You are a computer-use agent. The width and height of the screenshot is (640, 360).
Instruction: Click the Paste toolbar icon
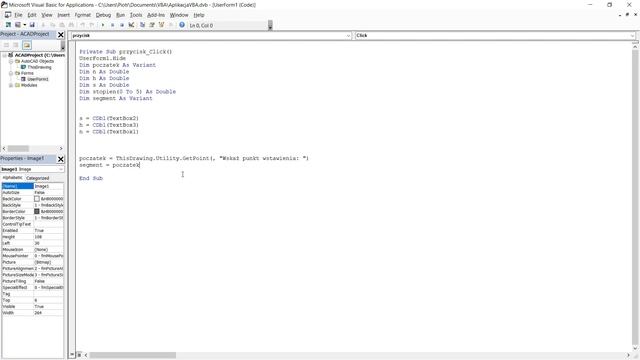tap(62, 25)
